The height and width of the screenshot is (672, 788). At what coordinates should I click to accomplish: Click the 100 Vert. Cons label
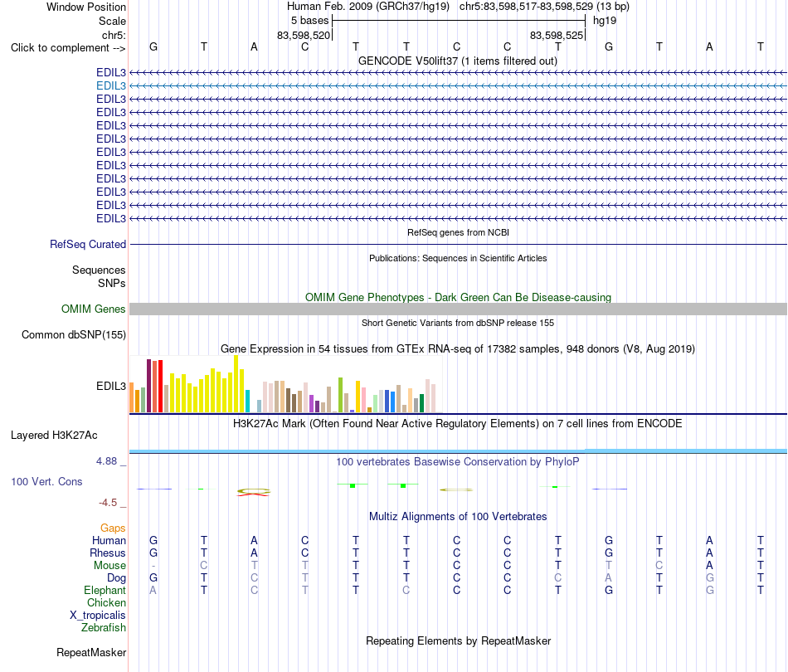(46, 481)
